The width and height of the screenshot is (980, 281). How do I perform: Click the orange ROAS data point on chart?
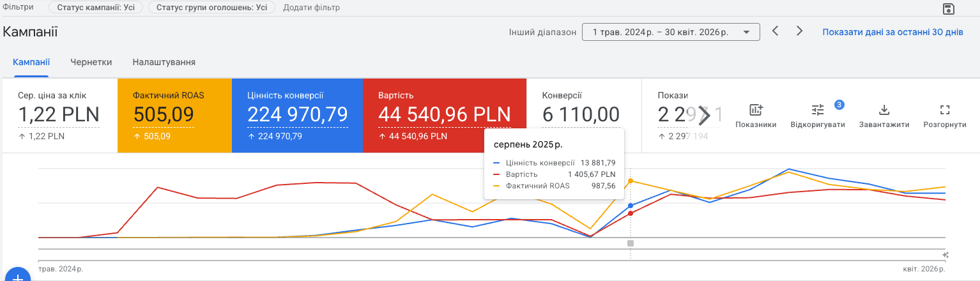pyautogui.click(x=631, y=181)
